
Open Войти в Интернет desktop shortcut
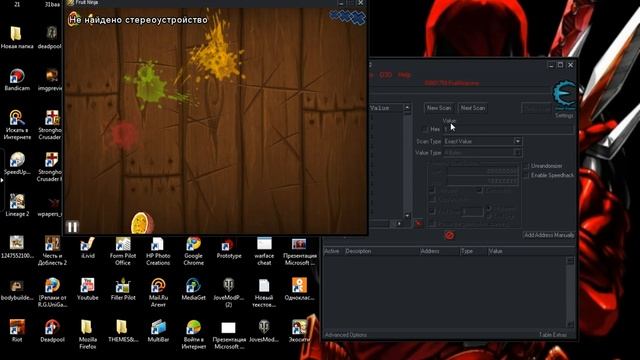[193, 334]
